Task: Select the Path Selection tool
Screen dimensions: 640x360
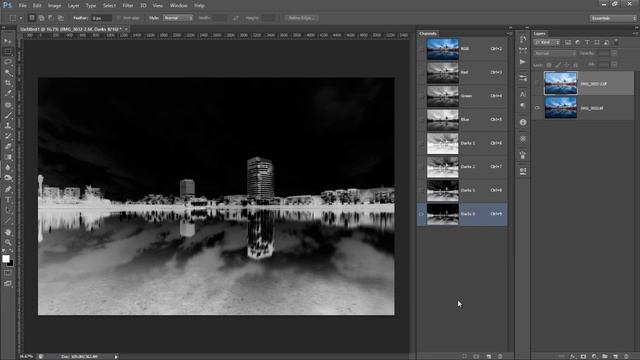Action: [8, 210]
